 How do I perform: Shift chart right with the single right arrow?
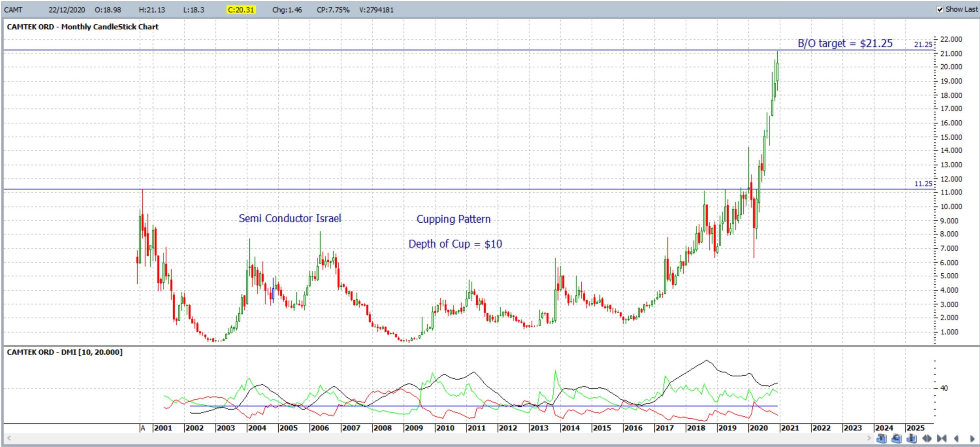pyautogui.click(x=972, y=438)
